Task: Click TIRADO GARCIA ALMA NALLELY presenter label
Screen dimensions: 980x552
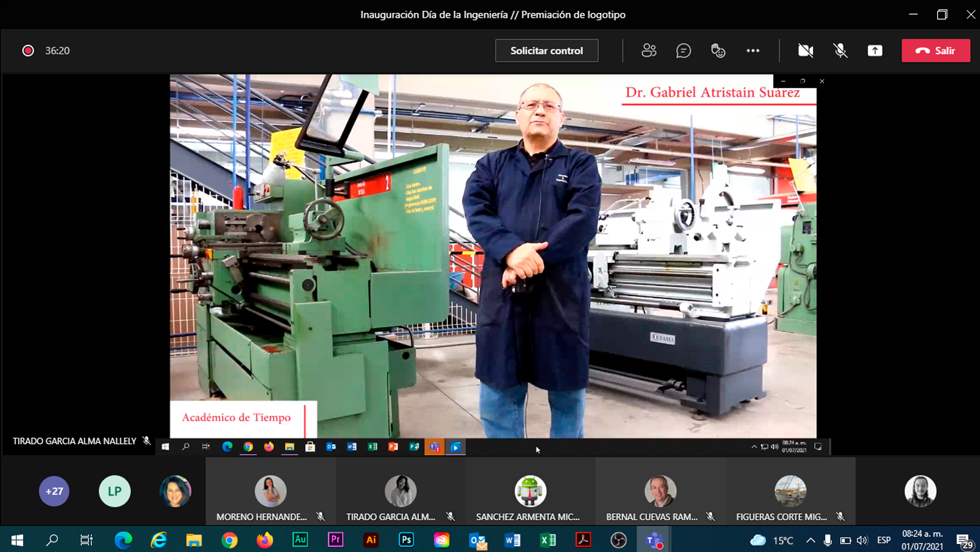Action: [75, 441]
